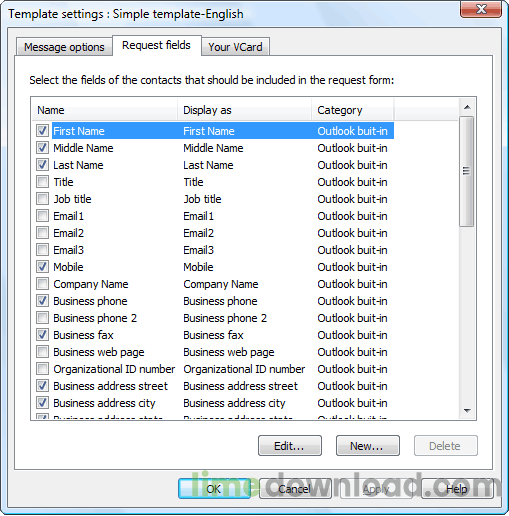509x516 pixels.
Task: Create a field with New... button
Action: pos(368,446)
